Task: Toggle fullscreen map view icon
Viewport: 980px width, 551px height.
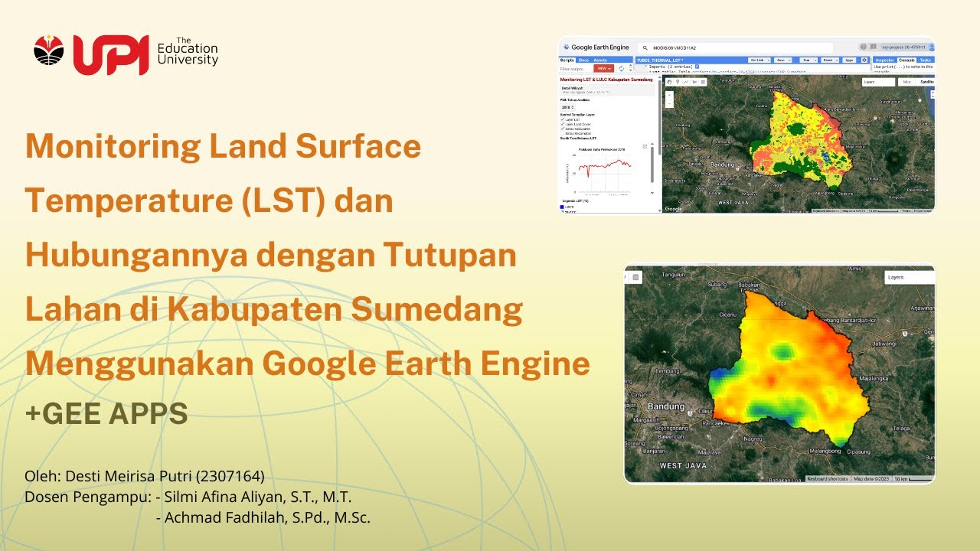Action: pos(933,95)
